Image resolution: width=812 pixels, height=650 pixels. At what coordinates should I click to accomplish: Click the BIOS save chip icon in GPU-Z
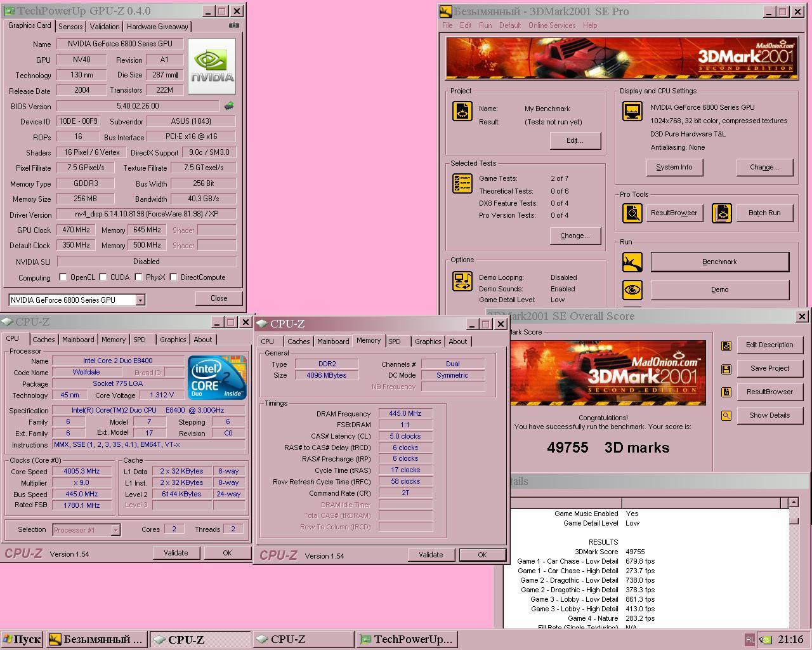pyautogui.click(x=229, y=106)
